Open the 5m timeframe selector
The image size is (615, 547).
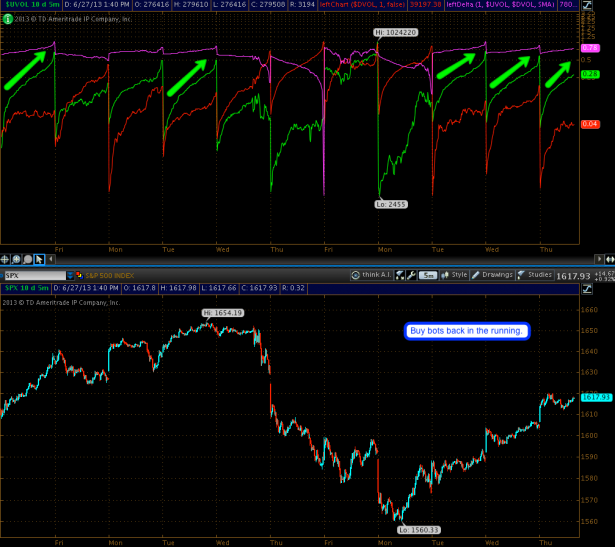[x=428, y=275]
